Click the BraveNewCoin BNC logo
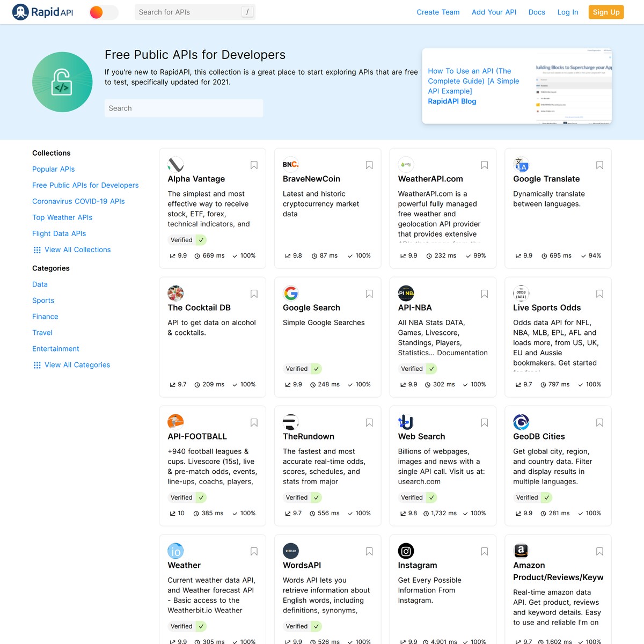Image resolution: width=644 pixels, height=644 pixels. click(291, 165)
